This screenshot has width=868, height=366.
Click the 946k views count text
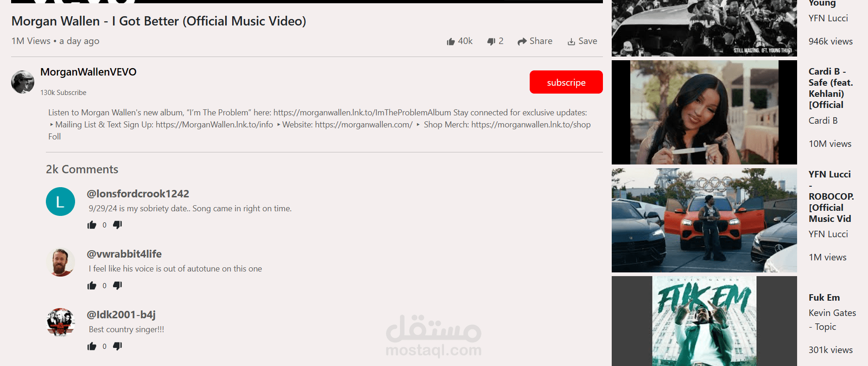pos(831,41)
